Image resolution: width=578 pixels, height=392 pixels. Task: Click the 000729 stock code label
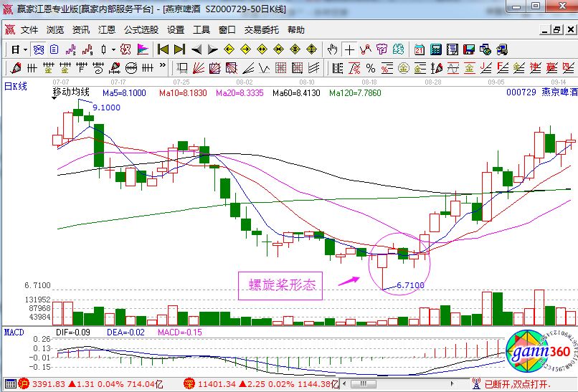click(521, 93)
